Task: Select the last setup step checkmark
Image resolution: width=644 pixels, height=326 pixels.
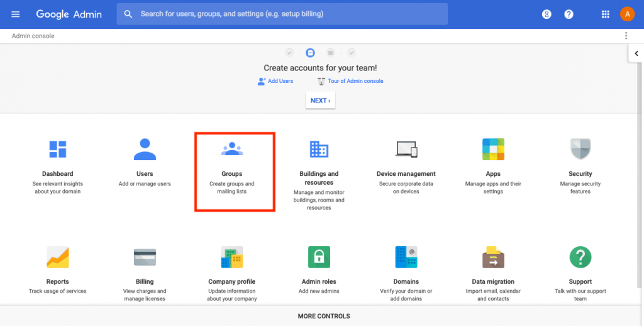Action: point(351,53)
